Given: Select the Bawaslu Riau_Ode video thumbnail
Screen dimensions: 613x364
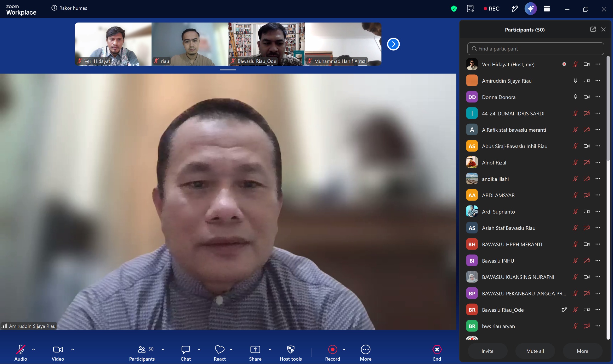Looking at the screenshot, I should [x=267, y=44].
